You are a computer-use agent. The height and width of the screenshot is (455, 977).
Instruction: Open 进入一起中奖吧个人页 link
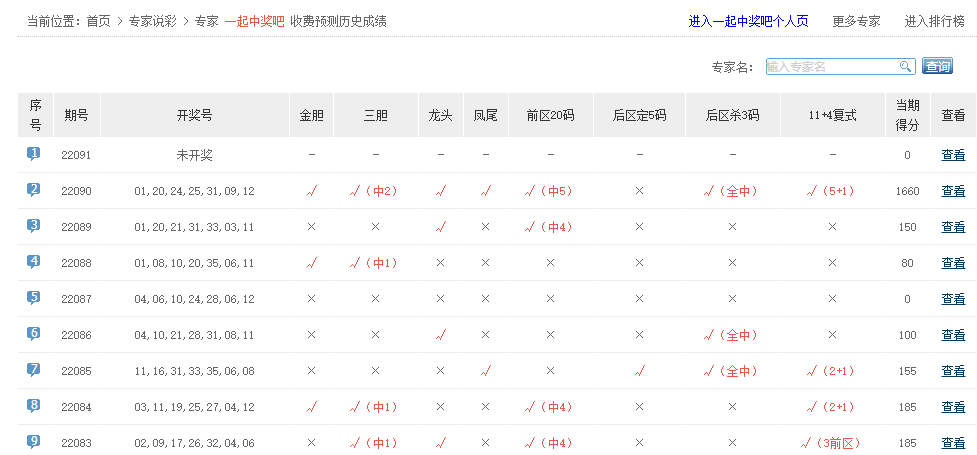(748, 21)
